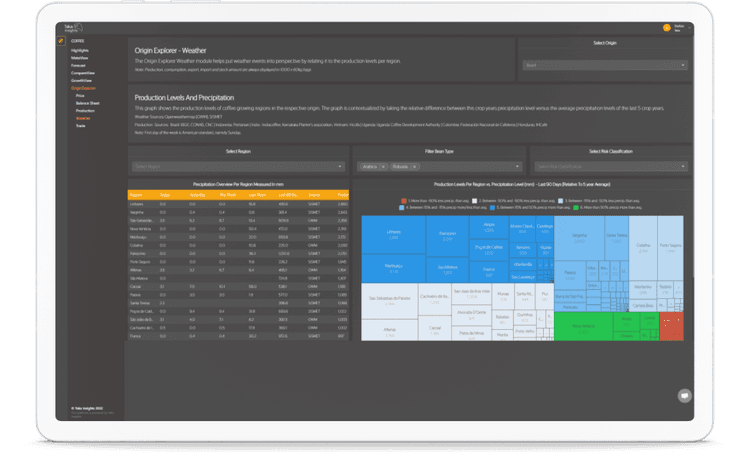
Task: Select the Franca row in table
Action: pos(238,336)
